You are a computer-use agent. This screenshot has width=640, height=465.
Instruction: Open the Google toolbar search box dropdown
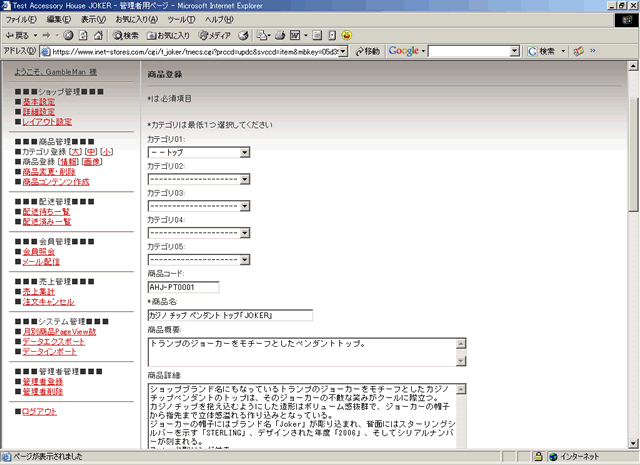(519, 51)
